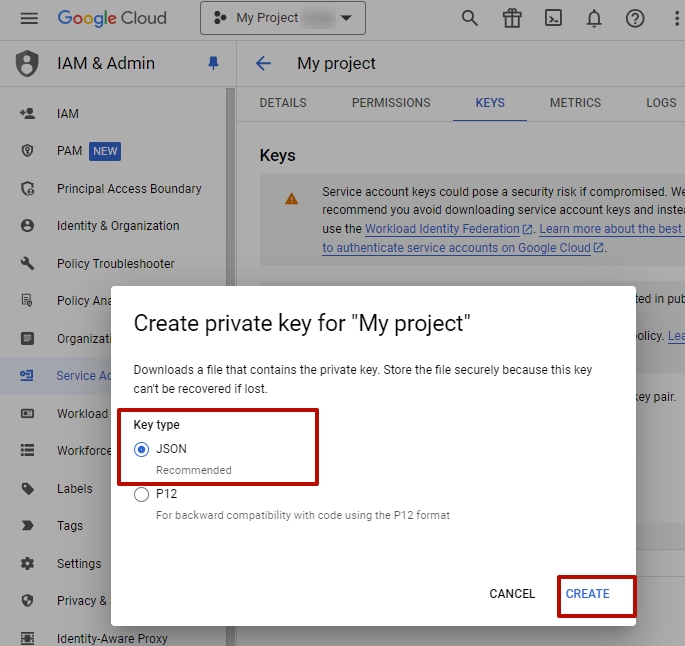Open the hamburger navigation menu
Image resolution: width=685 pixels, height=646 pixels.
(x=29, y=18)
